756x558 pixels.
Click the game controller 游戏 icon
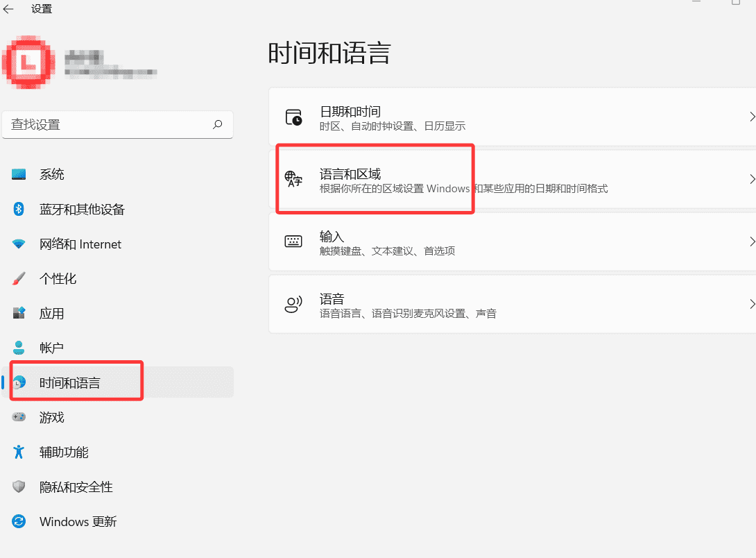coord(19,416)
